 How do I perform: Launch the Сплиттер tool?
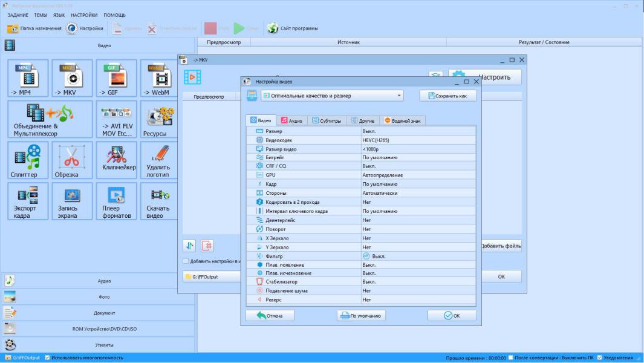point(28,160)
